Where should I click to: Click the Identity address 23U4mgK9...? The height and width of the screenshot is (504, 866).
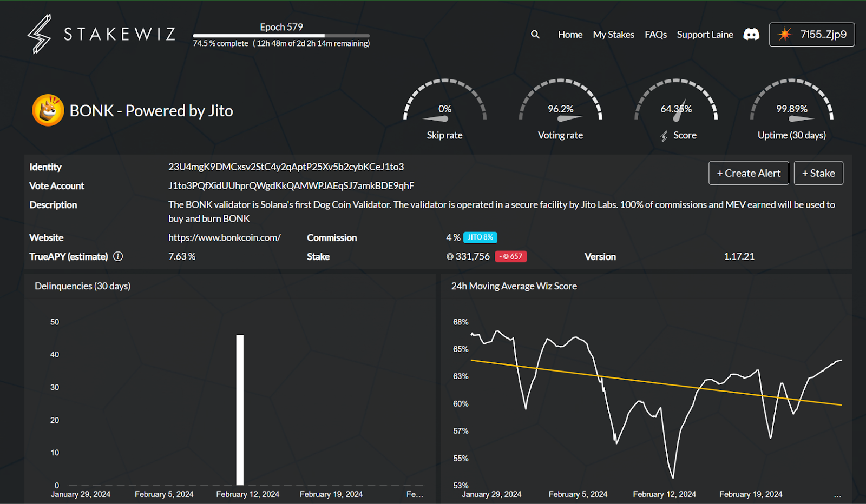tap(286, 167)
